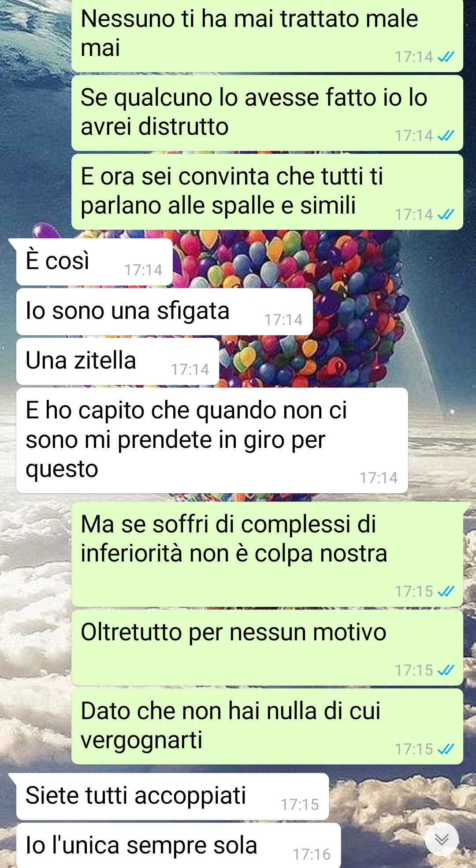The height and width of the screenshot is (868, 476).
Task: Select the 'Io l'unica sempre sola' message
Action: 178,846
